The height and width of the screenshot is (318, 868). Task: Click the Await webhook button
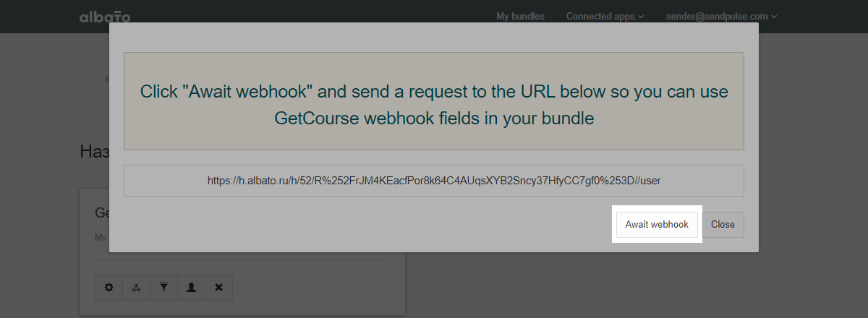click(657, 224)
